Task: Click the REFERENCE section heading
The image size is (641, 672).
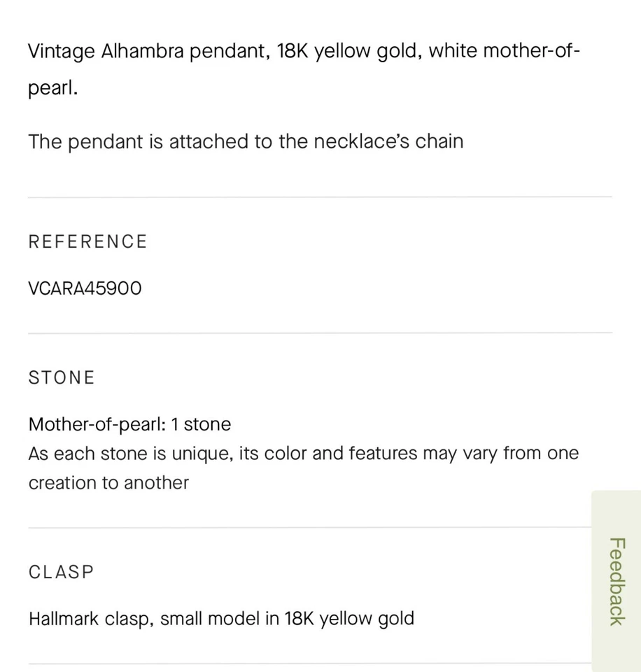Action: [87, 241]
